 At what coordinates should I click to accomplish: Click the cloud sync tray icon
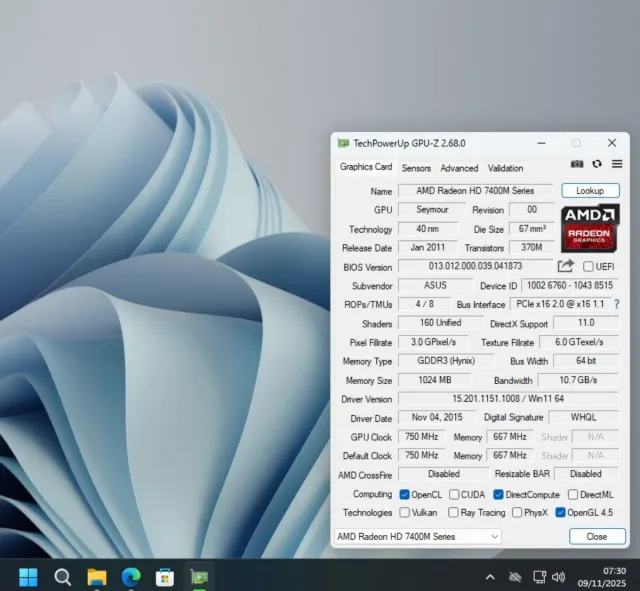pyautogui.click(x=515, y=577)
